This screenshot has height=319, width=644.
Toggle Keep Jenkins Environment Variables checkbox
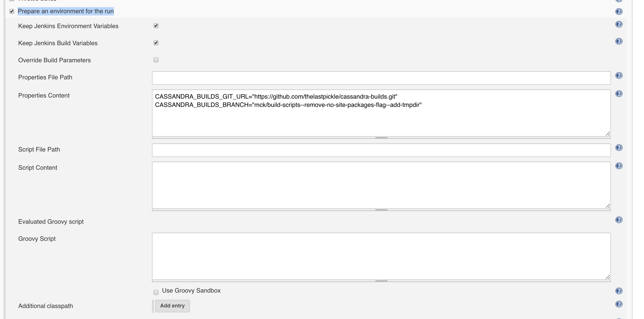tap(156, 26)
